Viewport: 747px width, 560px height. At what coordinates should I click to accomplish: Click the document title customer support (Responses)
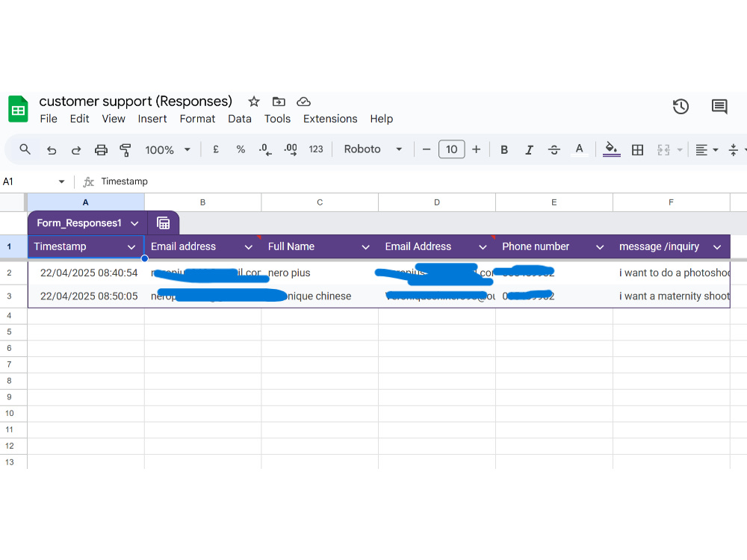pyautogui.click(x=136, y=101)
